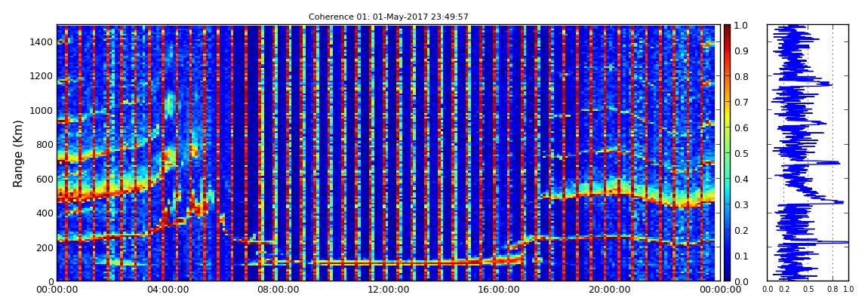Click the 0.5 tick label on the profile plot

click(x=808, y=290)
